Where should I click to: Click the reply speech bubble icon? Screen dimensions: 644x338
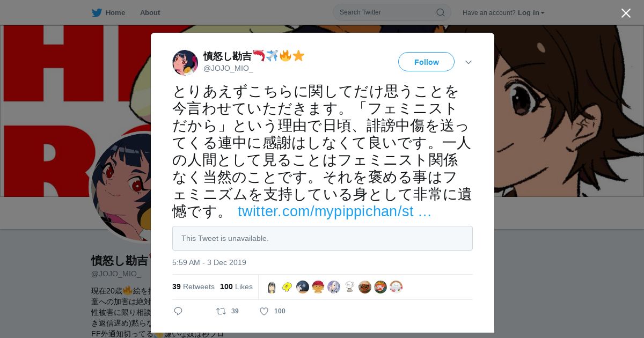coord(178,311)
